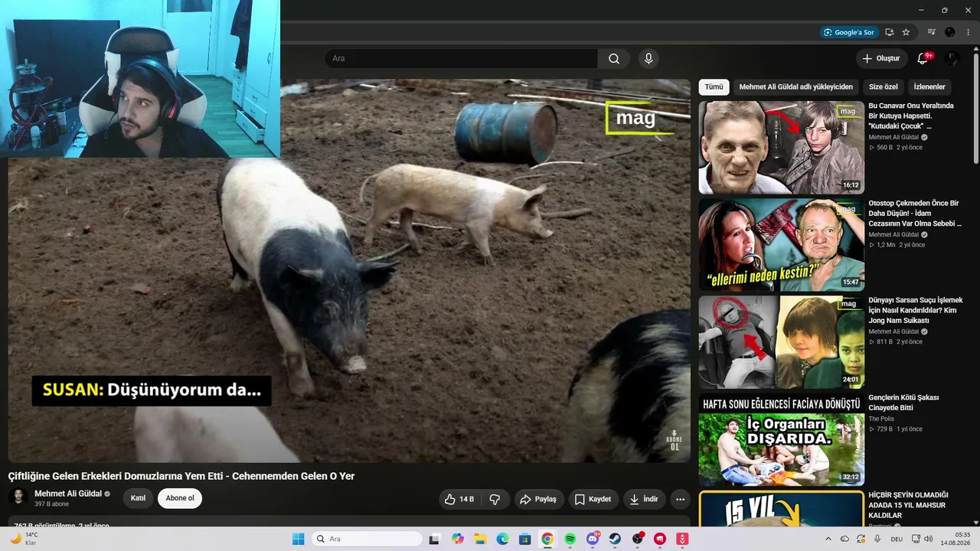Open Microsoft Store from the taskbar
Screen dimensions: 980x551
(x=524, y=539)
